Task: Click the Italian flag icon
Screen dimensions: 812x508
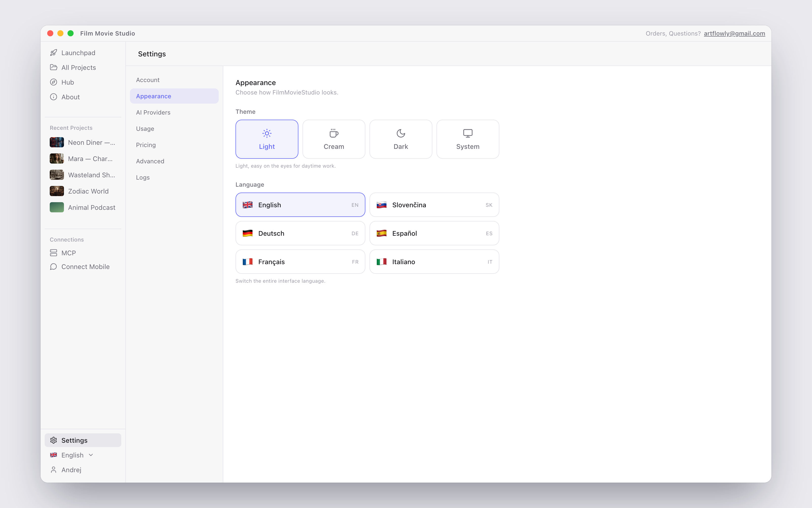Action: [x=381, y=262]
